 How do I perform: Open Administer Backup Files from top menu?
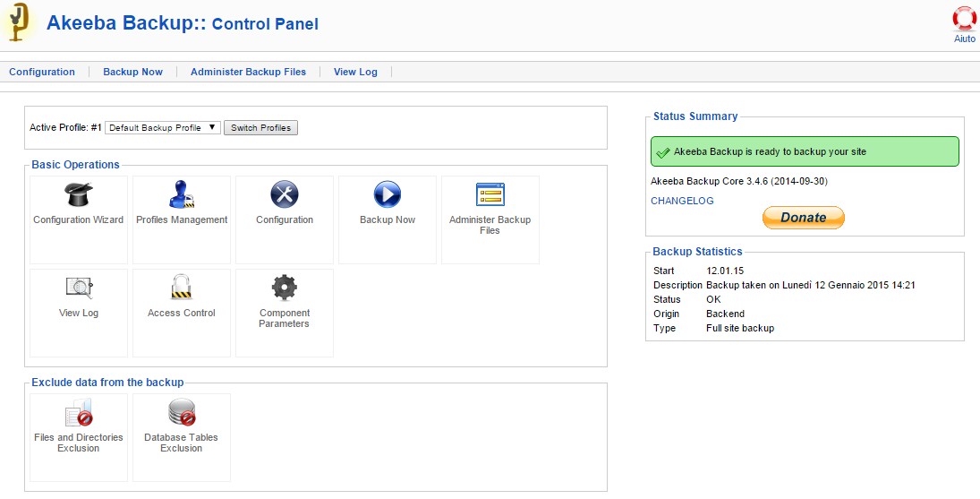[x=248, y=72]
